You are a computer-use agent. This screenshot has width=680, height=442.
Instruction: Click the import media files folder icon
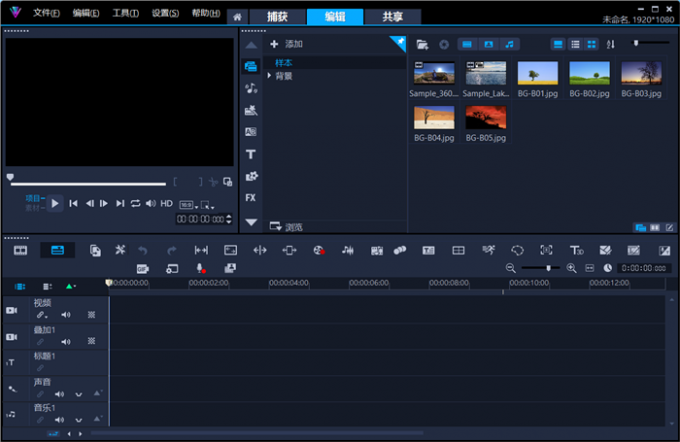[422, 44]
